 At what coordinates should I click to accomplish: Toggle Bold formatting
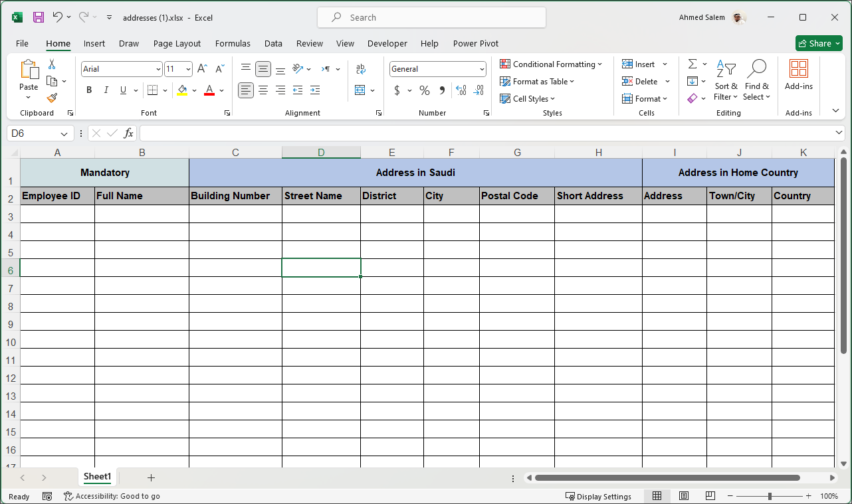point(89,90)
